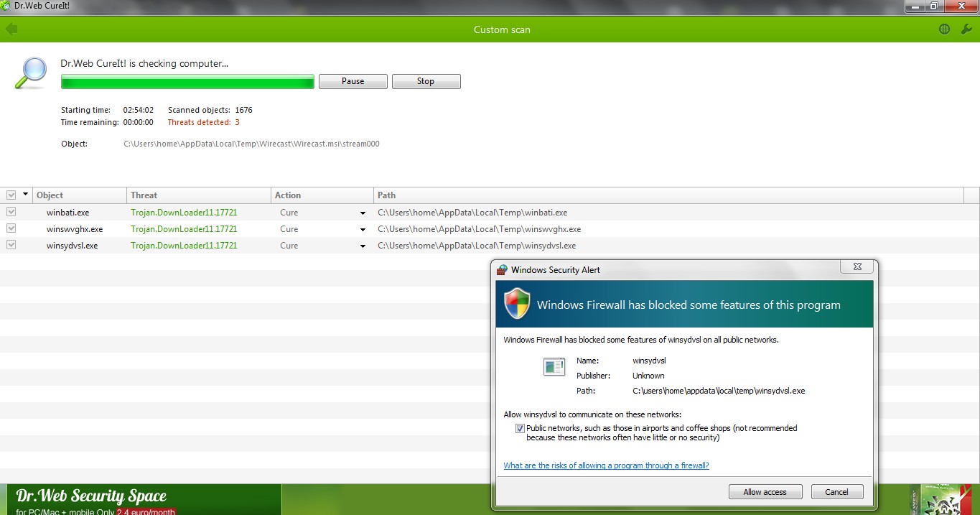Open the globe language icon

click(944, 29)
